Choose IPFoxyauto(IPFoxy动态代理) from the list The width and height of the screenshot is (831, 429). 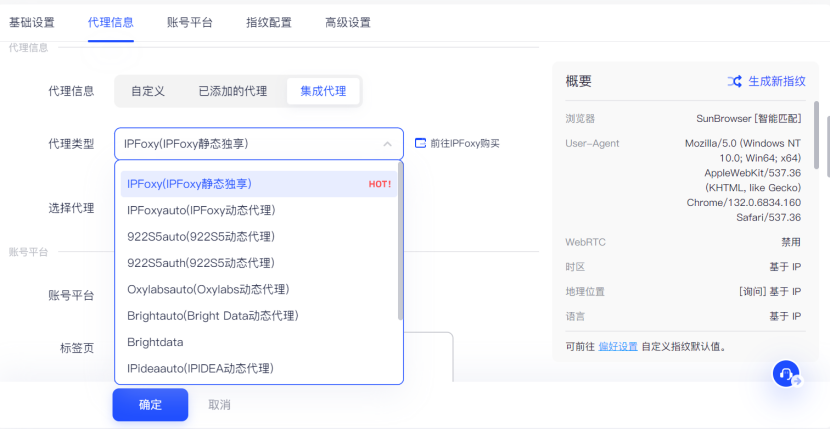point(201,210)
